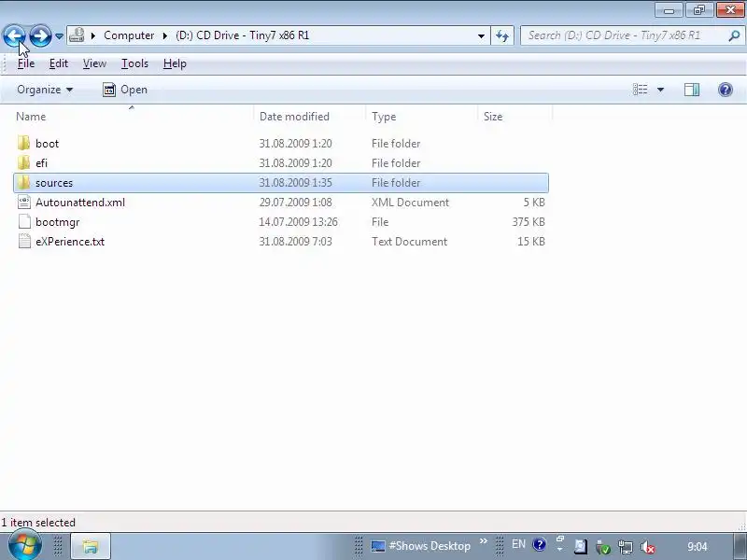Click date 29.07.2009 1:08
This screenshot has width=747, height=560.
pyautogui.click(x=295, y=203)
